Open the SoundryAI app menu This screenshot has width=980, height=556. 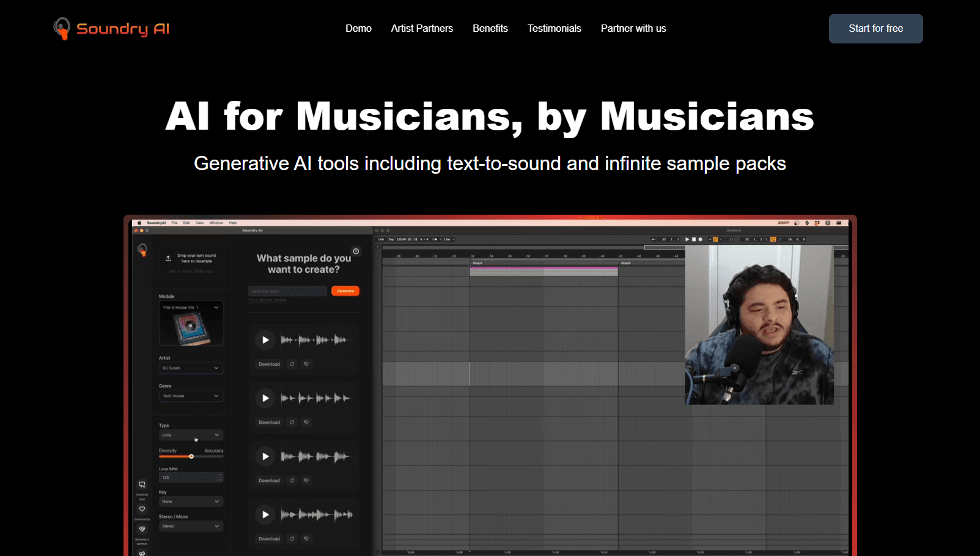(x=157, y=223)
